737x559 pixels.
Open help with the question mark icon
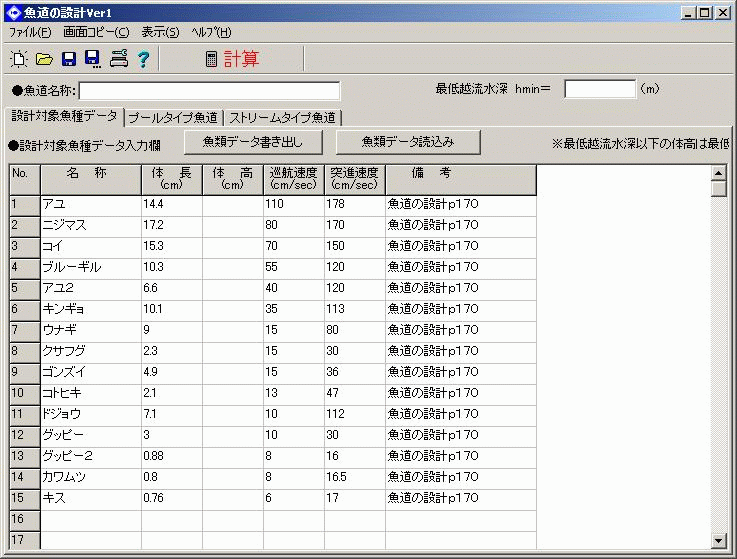pyautogui.click(x=143, y=59)
